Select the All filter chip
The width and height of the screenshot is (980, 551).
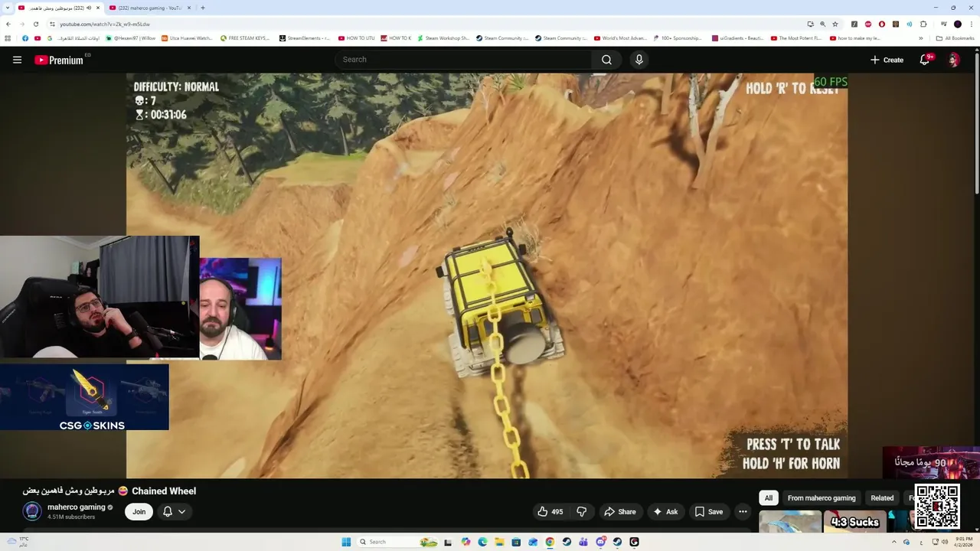point(769,498)
